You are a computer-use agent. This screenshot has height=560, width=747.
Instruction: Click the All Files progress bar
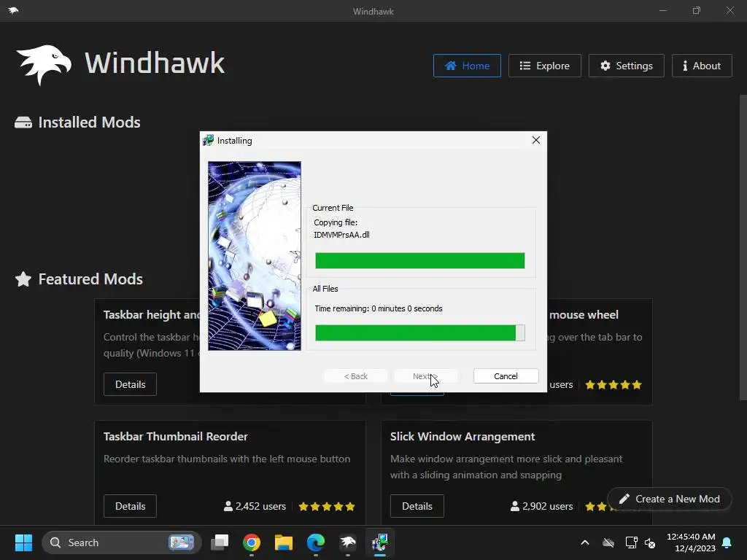(419, 332)
